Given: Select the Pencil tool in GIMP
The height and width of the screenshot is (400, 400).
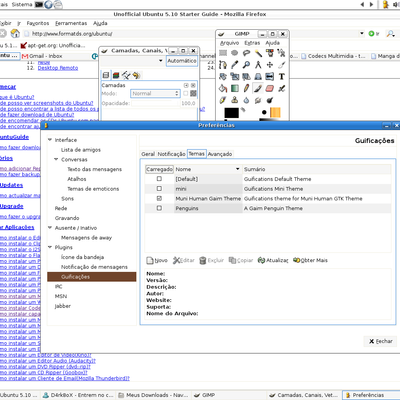Looking at the screenshot, I should click(246, 88).
